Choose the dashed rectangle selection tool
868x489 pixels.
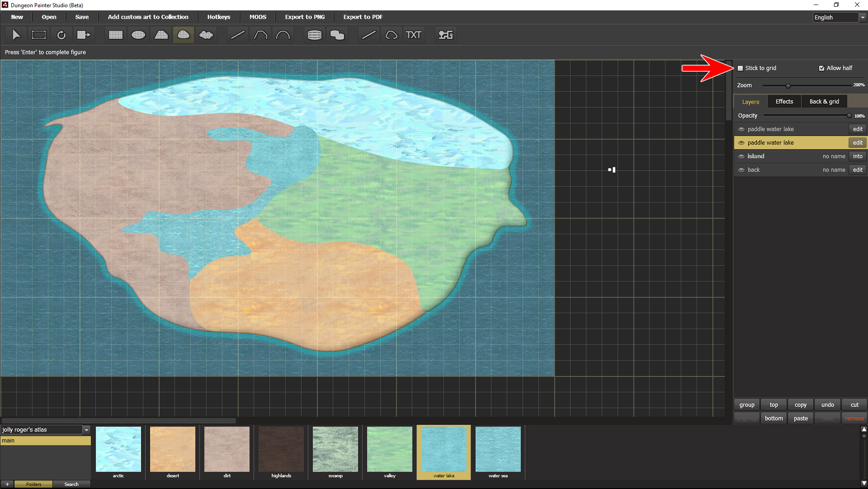coord(39,35)
